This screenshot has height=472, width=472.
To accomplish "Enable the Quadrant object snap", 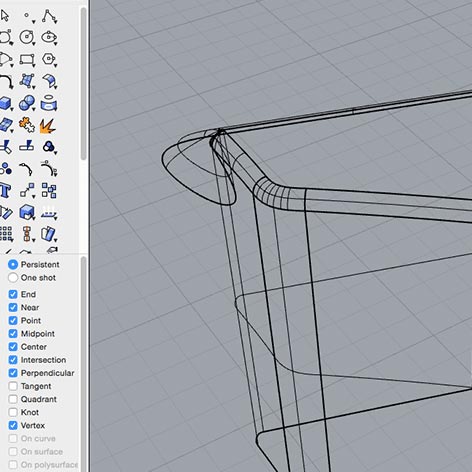I will click(13, 399).
